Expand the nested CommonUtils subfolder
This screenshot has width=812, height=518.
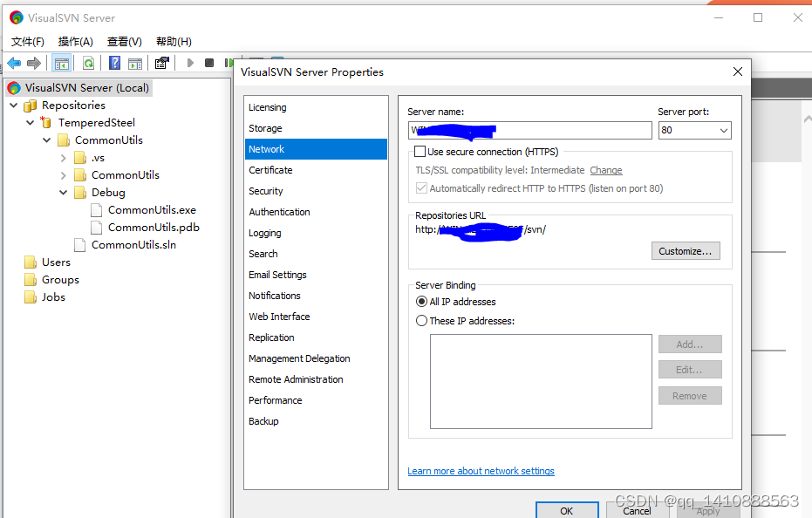[63, 175]
